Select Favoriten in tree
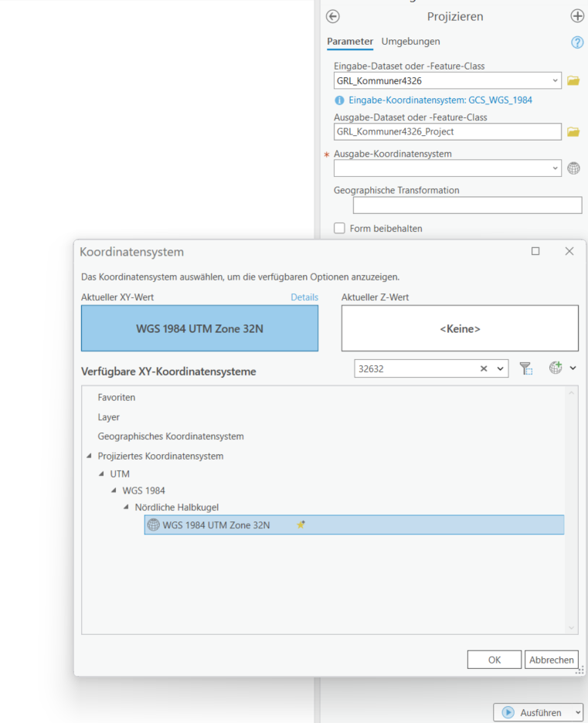Image resolution: width=588 pixels, height=723 pixels. coord(116,397)
